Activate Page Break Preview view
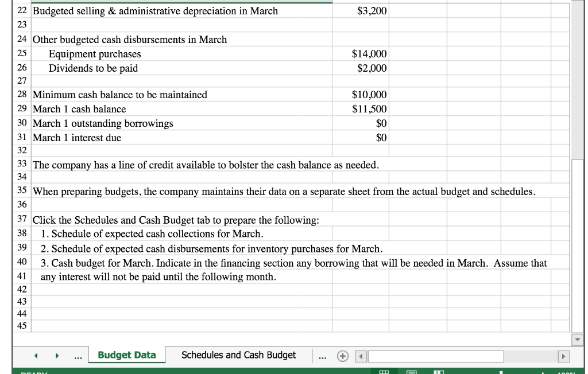This screenshot has width=588, height=374. [x=438, y=372]
